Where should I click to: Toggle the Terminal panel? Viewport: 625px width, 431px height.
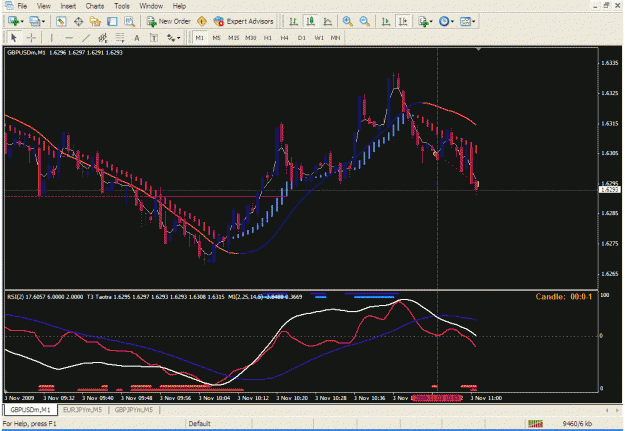(112, 22)
